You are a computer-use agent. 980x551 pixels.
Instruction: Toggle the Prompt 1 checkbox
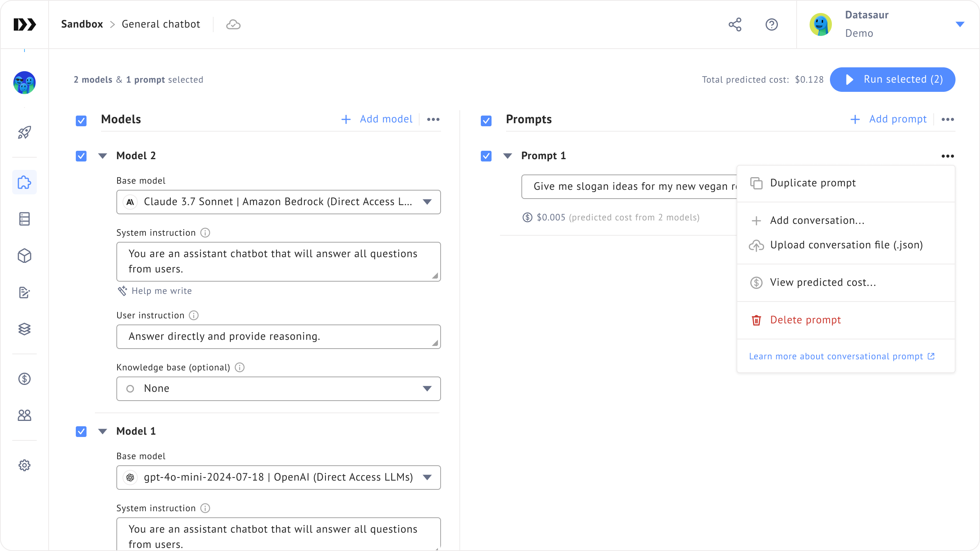pyautogui.click(x=486, y=156)
